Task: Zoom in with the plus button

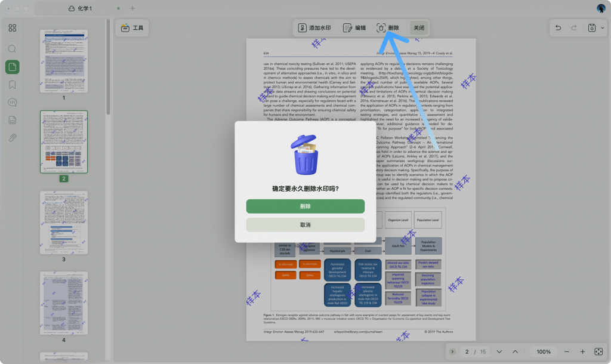Action: tap(582, 351)
